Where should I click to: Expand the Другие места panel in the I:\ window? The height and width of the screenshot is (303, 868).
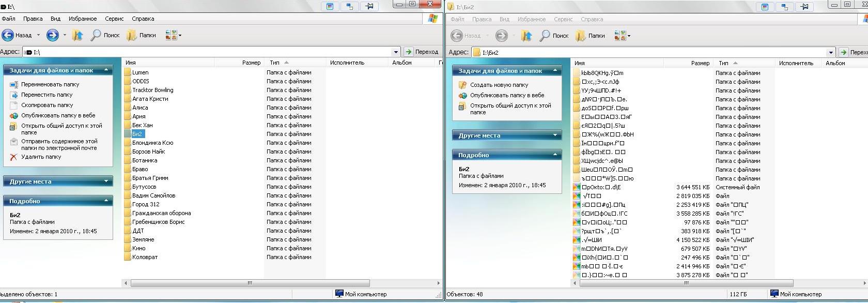point(106,181)
